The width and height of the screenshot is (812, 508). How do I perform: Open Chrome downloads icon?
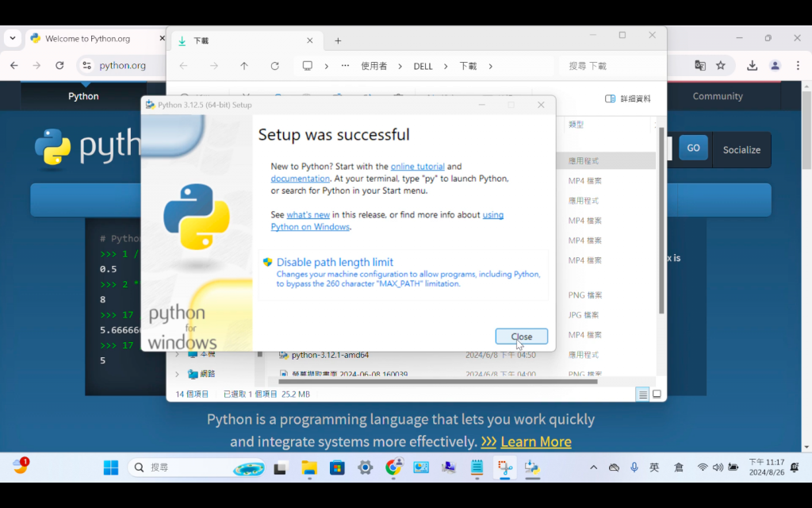[x=752, y=65]
